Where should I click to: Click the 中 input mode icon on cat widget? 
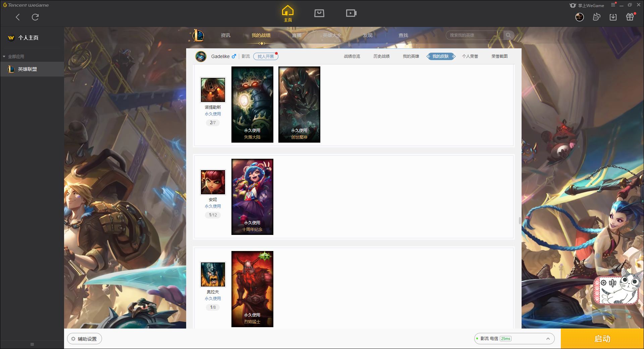coord(613,283)
